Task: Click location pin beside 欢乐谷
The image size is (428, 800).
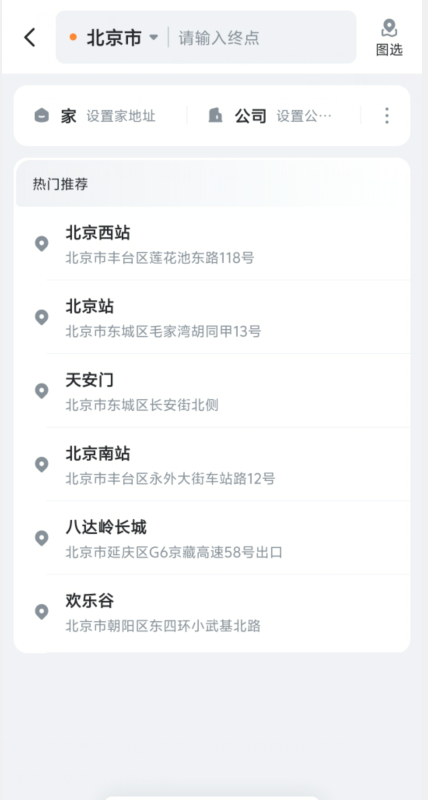Action: pyautogui.click(x=41, y=612)
